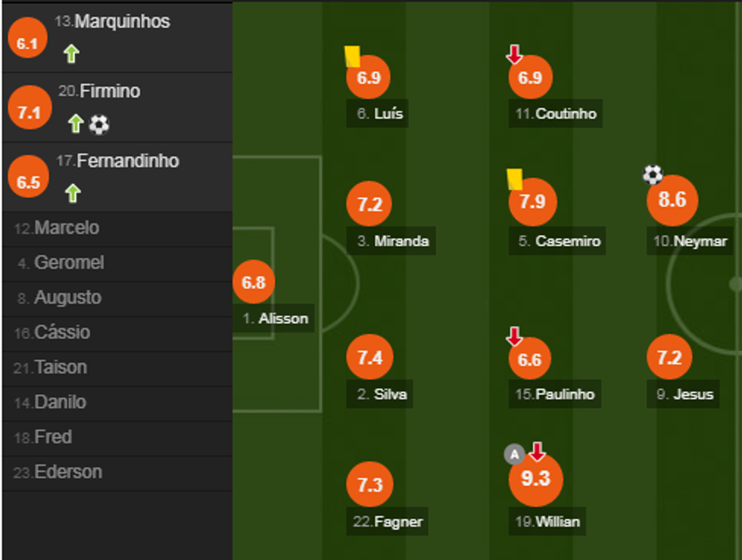742x560 pixels.
Task: Open Firmino's 7.1 rating in sidebar
Action: tap(29, 113)
